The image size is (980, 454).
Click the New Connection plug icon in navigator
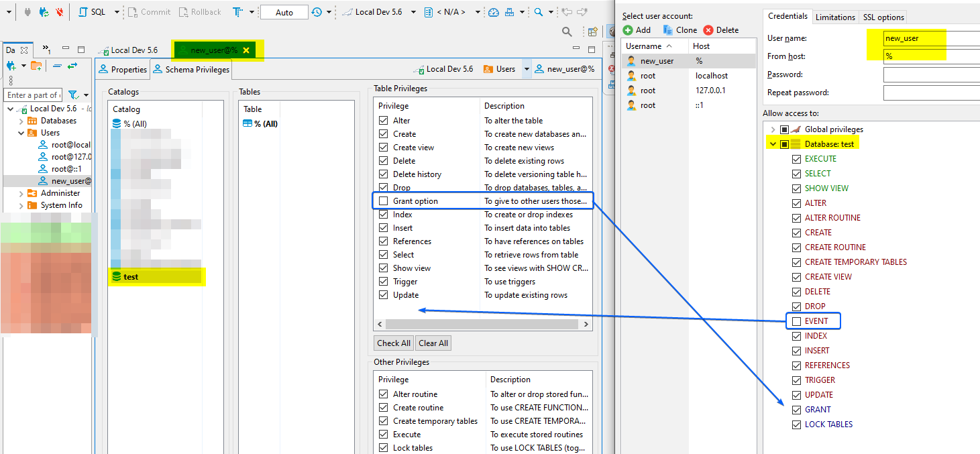pyautogui.click(x=11, y=66)
